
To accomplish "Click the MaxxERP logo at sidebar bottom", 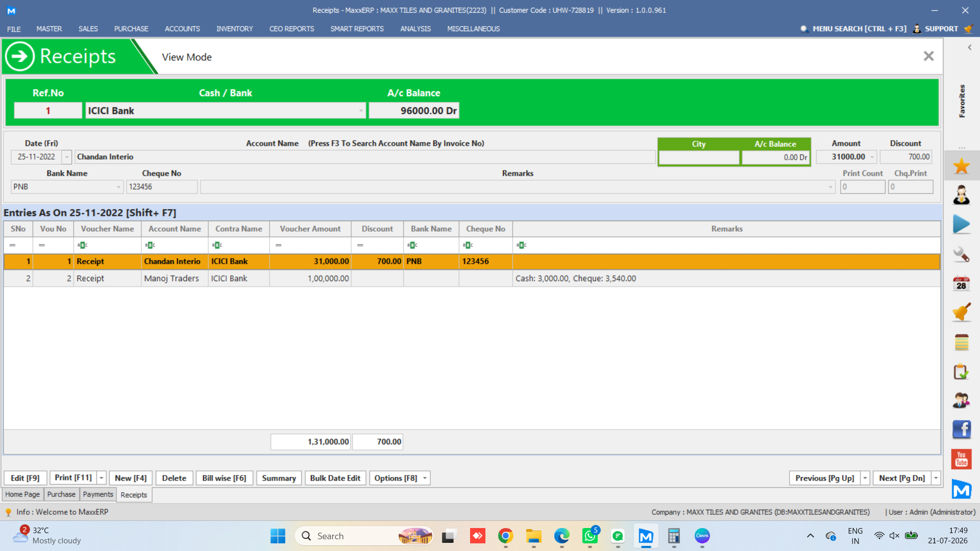I will point(962,489).
